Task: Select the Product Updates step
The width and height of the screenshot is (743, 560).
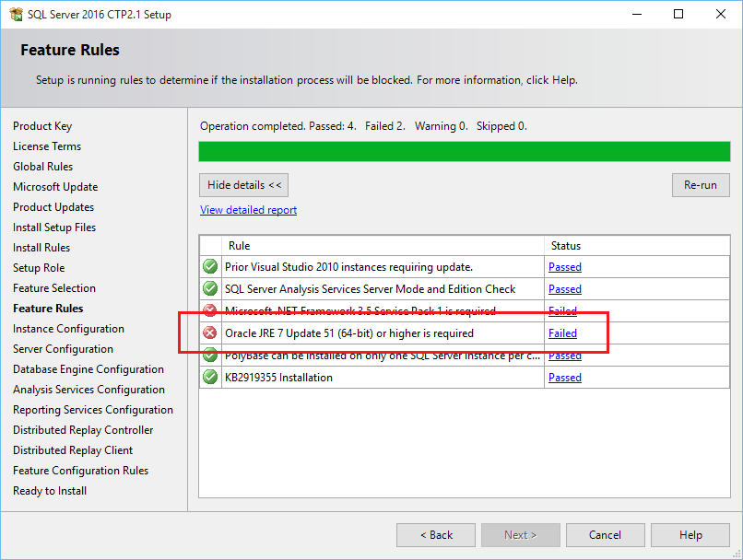Action: (53, 207)
